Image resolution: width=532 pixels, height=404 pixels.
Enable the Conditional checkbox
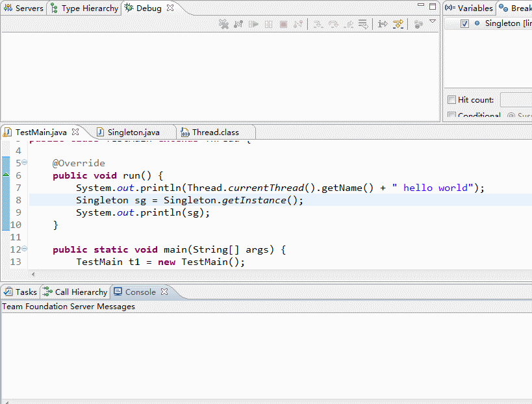[x=451, y=116]
